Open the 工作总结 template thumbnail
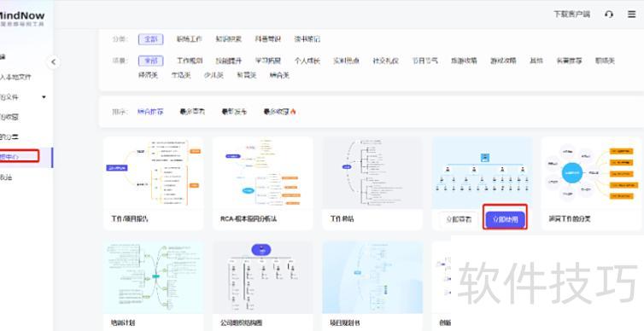Screen dimensions: 644x331 (372, 172)
